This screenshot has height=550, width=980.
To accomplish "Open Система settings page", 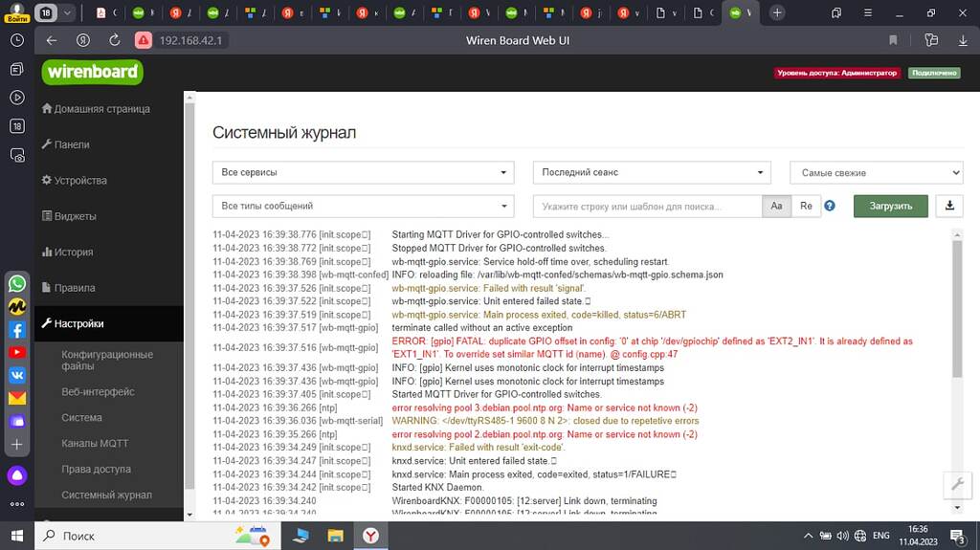I will (81, 417).
